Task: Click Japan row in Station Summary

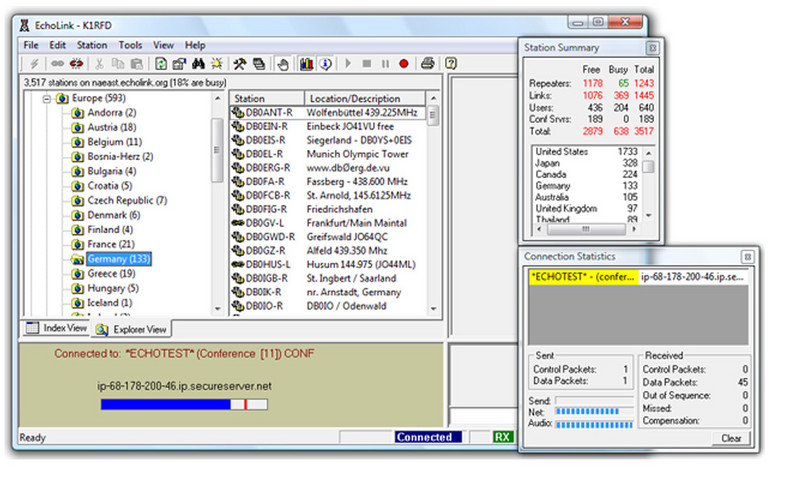Action: click(586, 163)
